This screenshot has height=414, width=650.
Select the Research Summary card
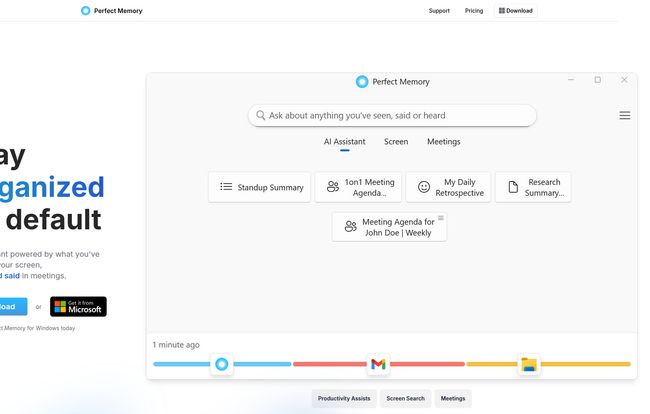533,187
